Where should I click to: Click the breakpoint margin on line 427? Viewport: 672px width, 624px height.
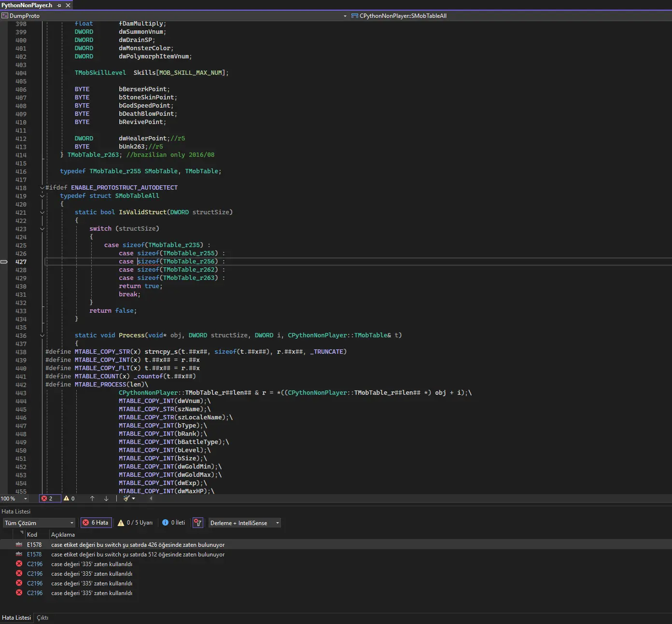[4, 262]
